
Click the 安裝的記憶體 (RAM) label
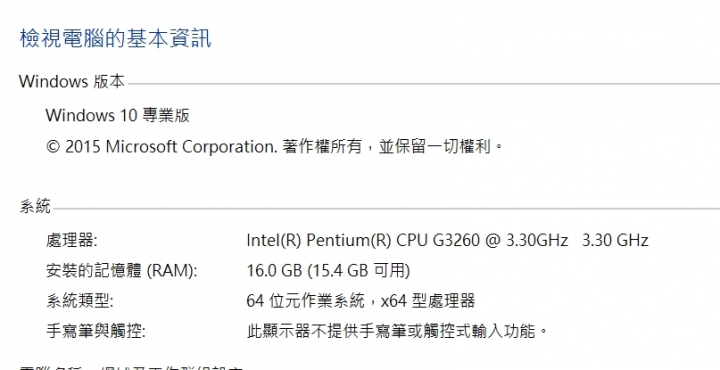[122, 270]
